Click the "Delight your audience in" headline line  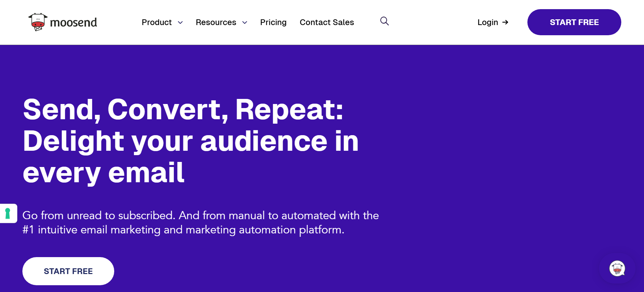190,141
